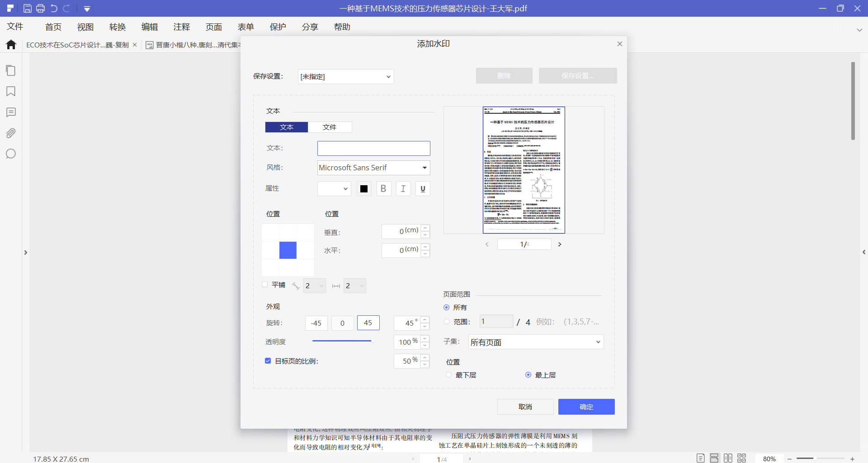Viewport: 868px width, 463px height.
Task: Apply underline formatting to watermark text
Action: pyautogui.click(x=422, y=188)
